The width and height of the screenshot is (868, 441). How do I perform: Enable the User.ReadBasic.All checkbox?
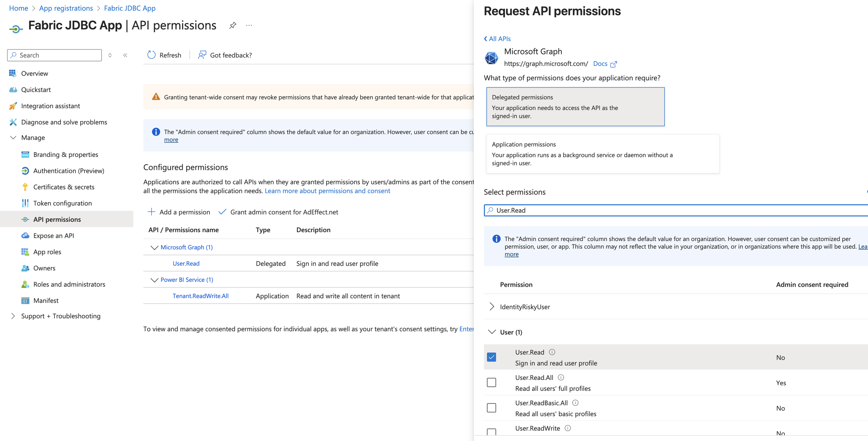coord(491,407)
